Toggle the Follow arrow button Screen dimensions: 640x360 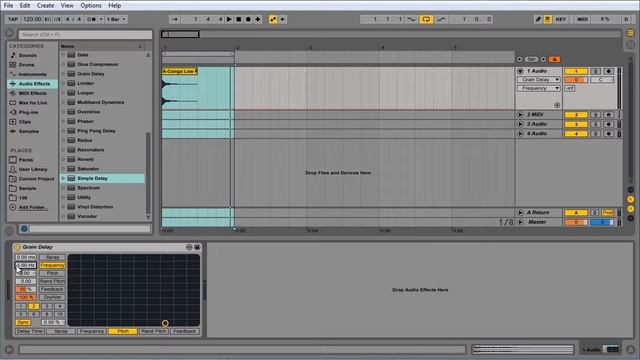tap(175, 19)
